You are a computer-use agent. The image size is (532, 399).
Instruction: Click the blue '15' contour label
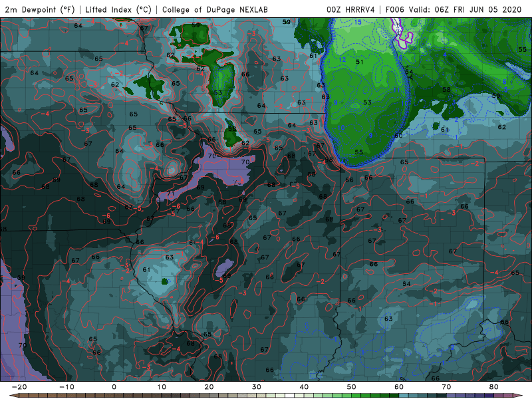(358, 23)
